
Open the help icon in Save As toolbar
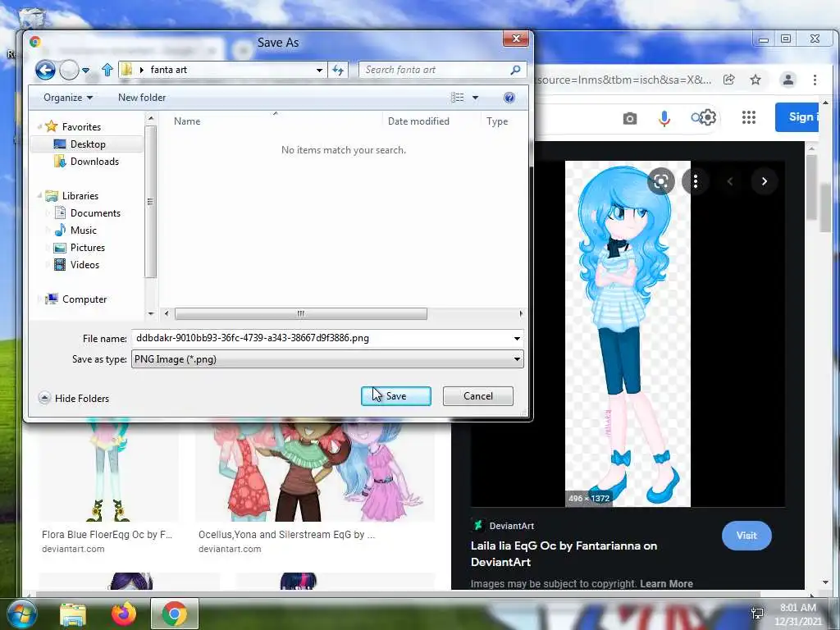(509, 98)
